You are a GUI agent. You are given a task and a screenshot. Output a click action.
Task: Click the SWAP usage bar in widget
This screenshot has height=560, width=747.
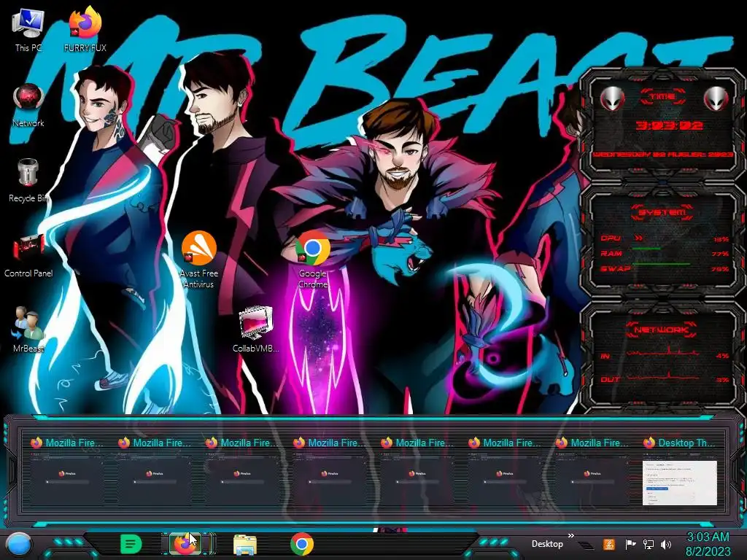click(x=661, y=264)
